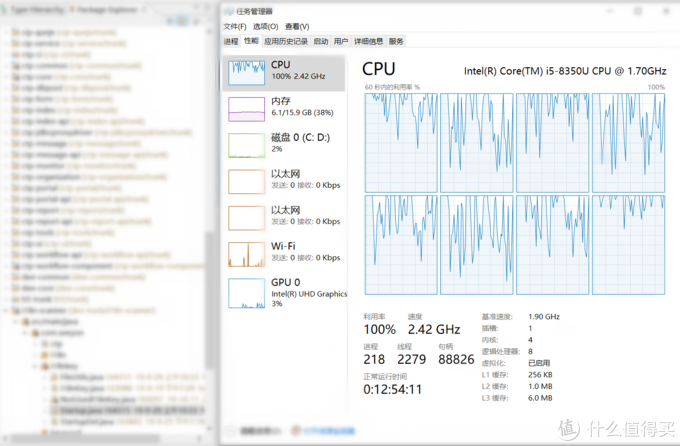The image size is (680, 446).
Task: Expand the ctp-index project node
Action: click(7, 110)
